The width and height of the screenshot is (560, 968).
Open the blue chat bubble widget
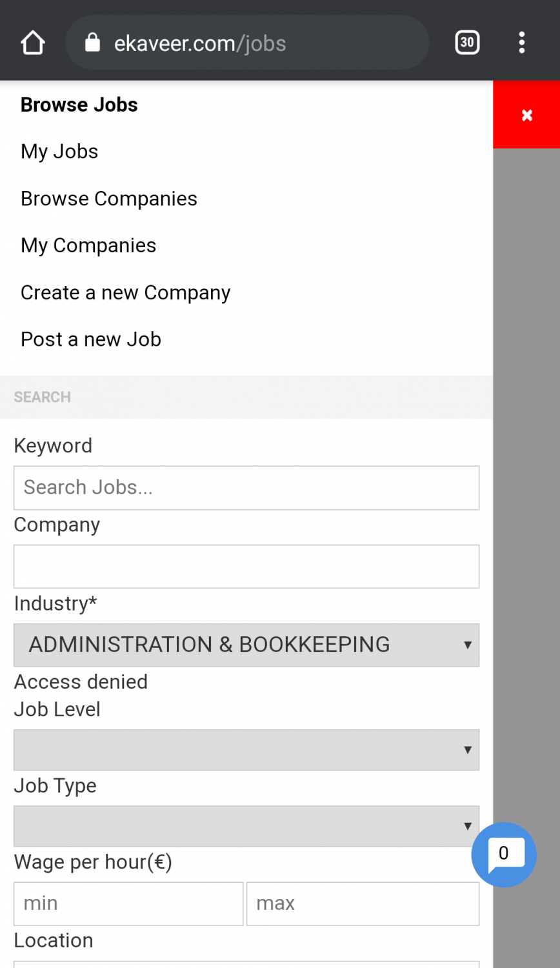pyautogui.click(x=503, y=854)
